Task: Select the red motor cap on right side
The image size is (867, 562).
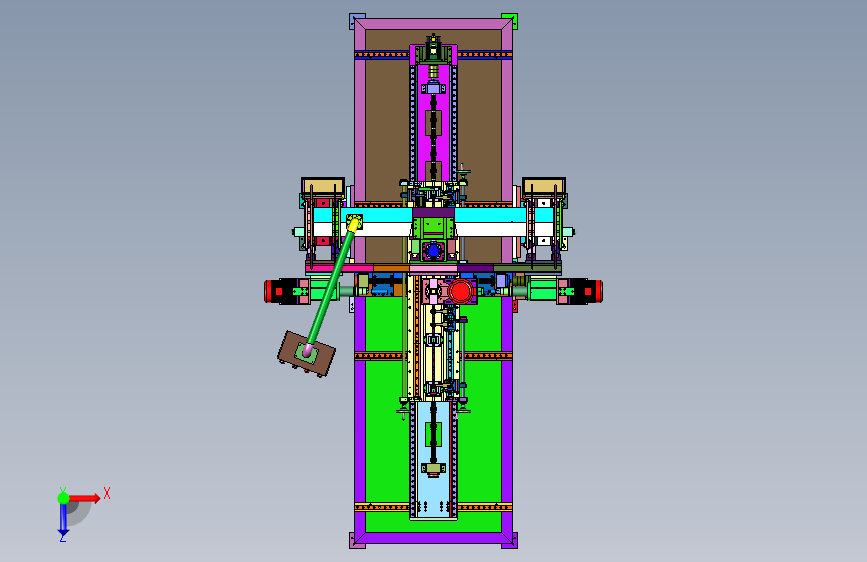Action: tap(599, 291)
